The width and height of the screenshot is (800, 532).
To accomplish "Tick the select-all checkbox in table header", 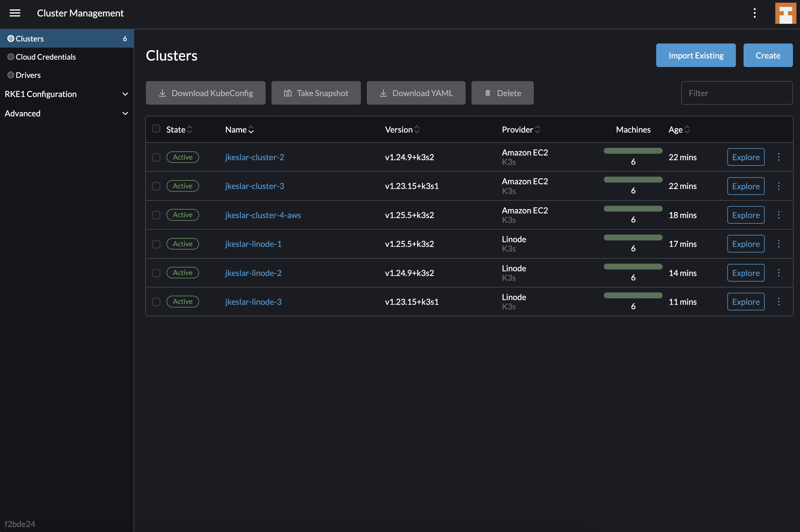I will click(x=156, y=128).
